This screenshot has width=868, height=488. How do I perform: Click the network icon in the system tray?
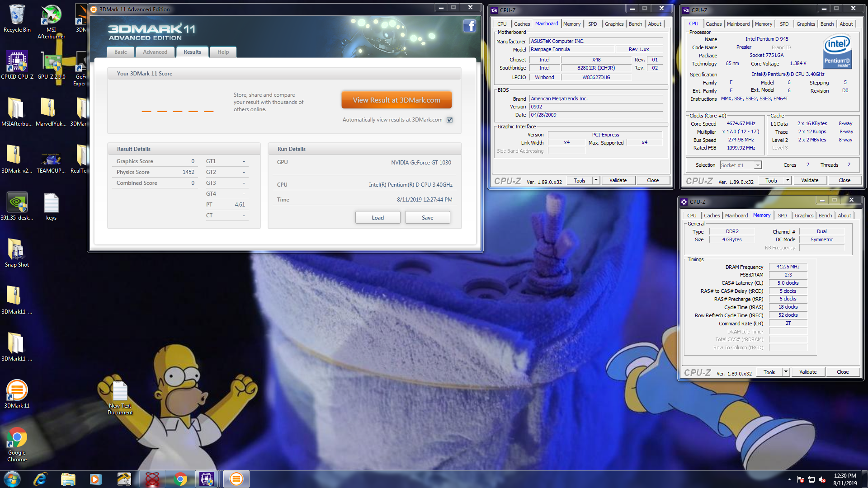(811, 479)
